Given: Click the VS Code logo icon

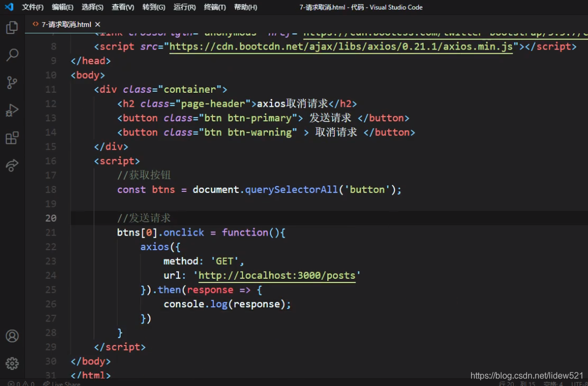Looking at the screenshot, I should (9, 7).
